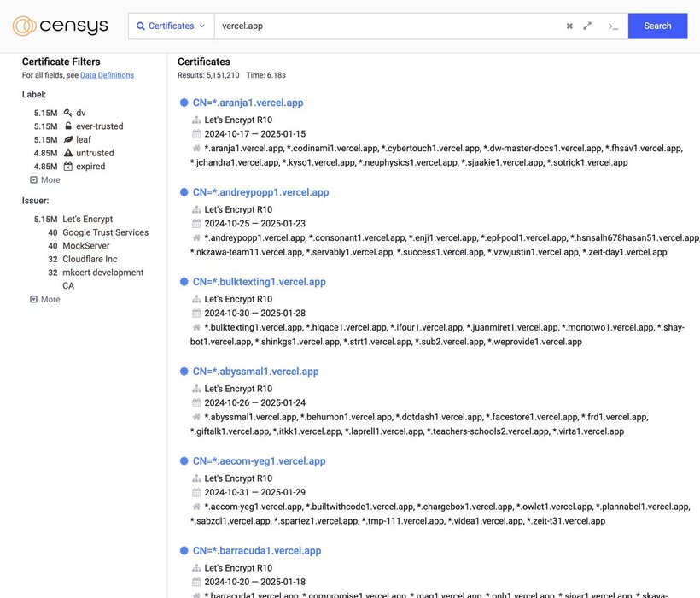Click the home icon before *.abyssmal1.vercel.app names
Viewport: 700px width, 598px height.
pyautogui.click(x=196, y=417)
